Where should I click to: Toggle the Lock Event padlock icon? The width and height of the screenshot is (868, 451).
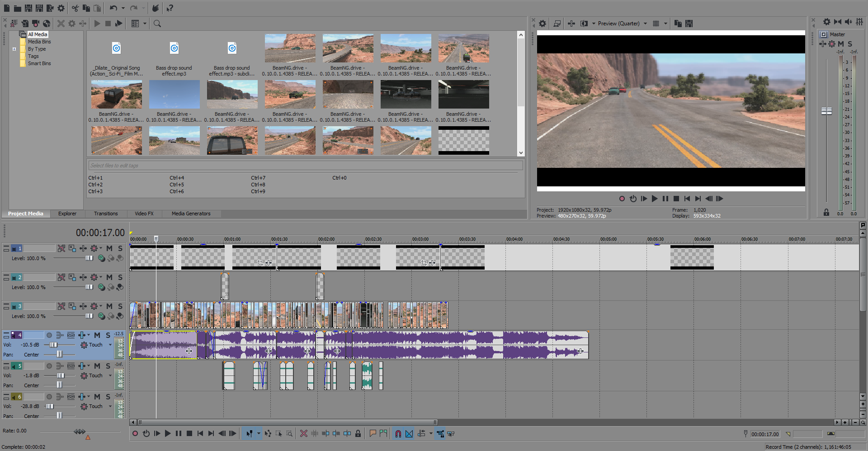358,433
